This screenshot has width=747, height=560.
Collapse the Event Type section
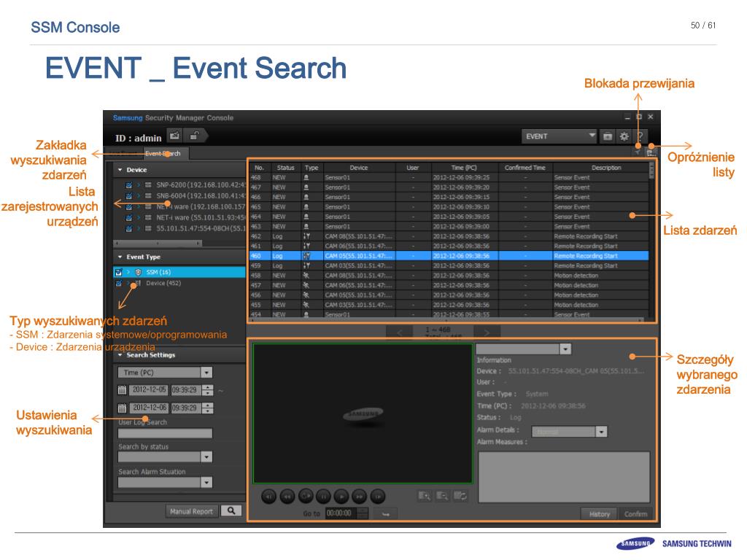pyautogui.click(x=120, y=257)
